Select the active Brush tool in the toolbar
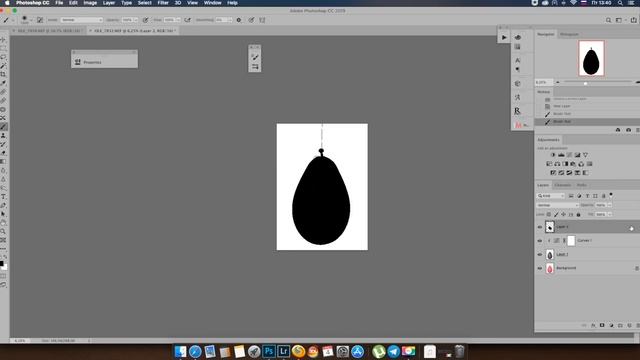 (3, 127)
